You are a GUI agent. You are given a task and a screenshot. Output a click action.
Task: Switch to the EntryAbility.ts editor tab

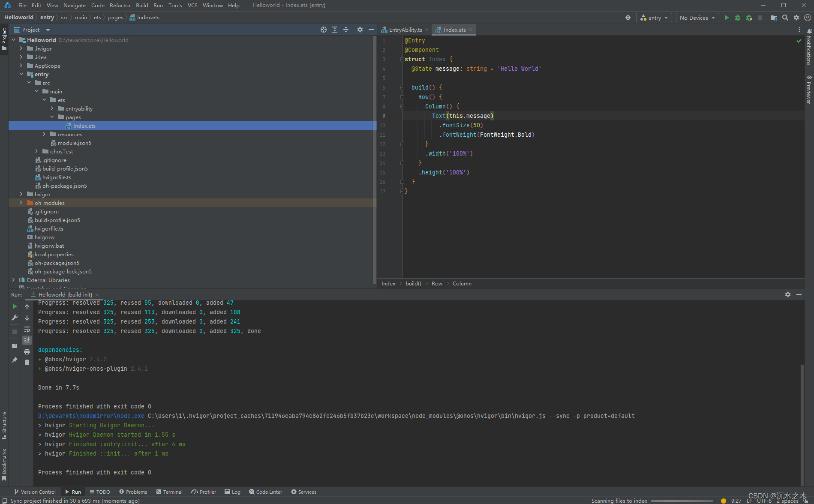click(405, 30)
